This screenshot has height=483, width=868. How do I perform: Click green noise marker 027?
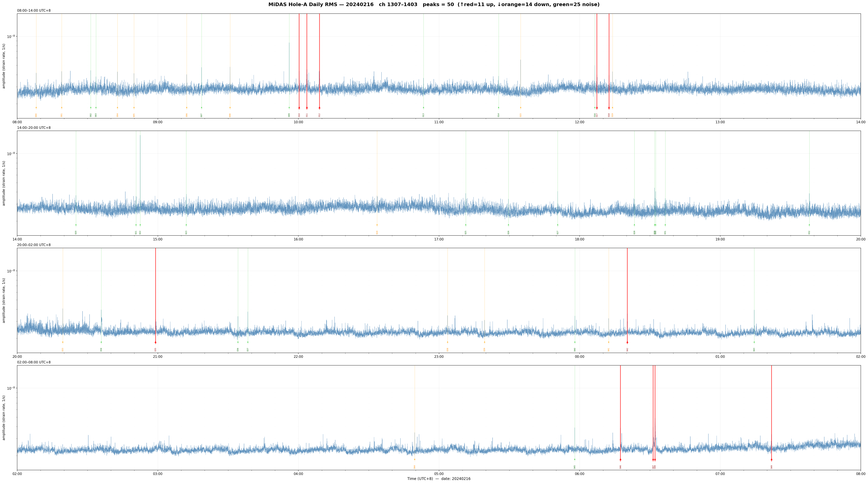point(558,225)
